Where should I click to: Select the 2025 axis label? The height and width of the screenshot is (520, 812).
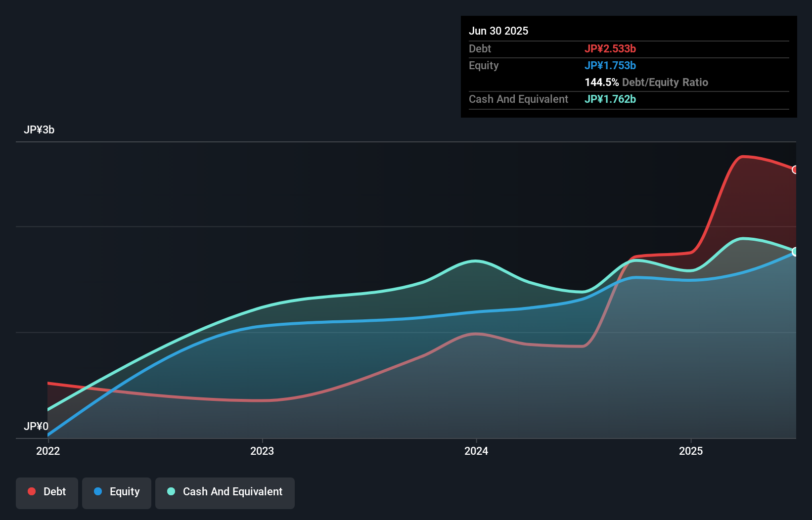point(691,451)
